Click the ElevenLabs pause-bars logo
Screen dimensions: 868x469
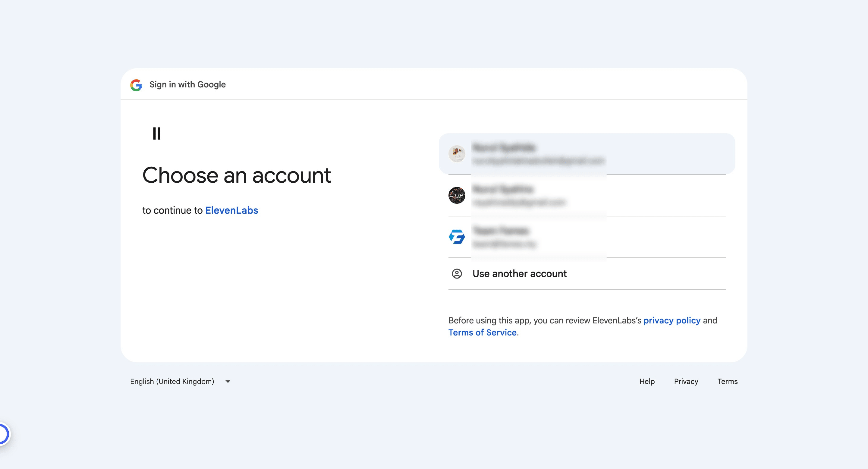[x=157, y=134]
